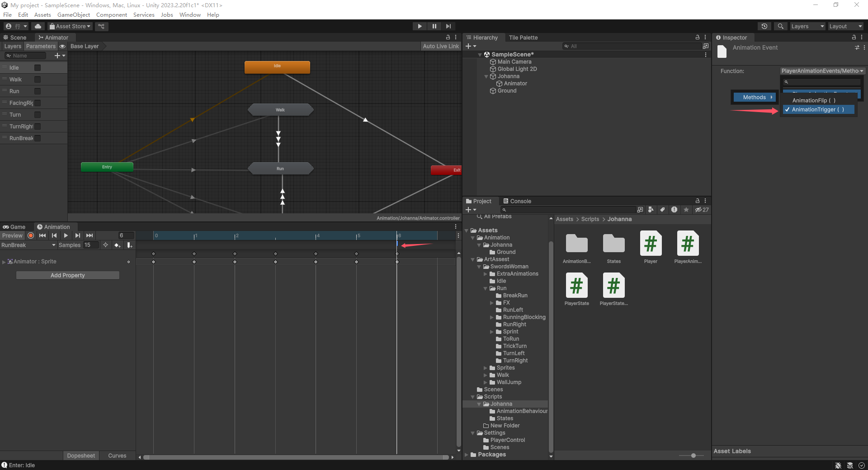This screenshot has height=470, width=868.
Task: Open the Layout dropdown
Action: 845,26
